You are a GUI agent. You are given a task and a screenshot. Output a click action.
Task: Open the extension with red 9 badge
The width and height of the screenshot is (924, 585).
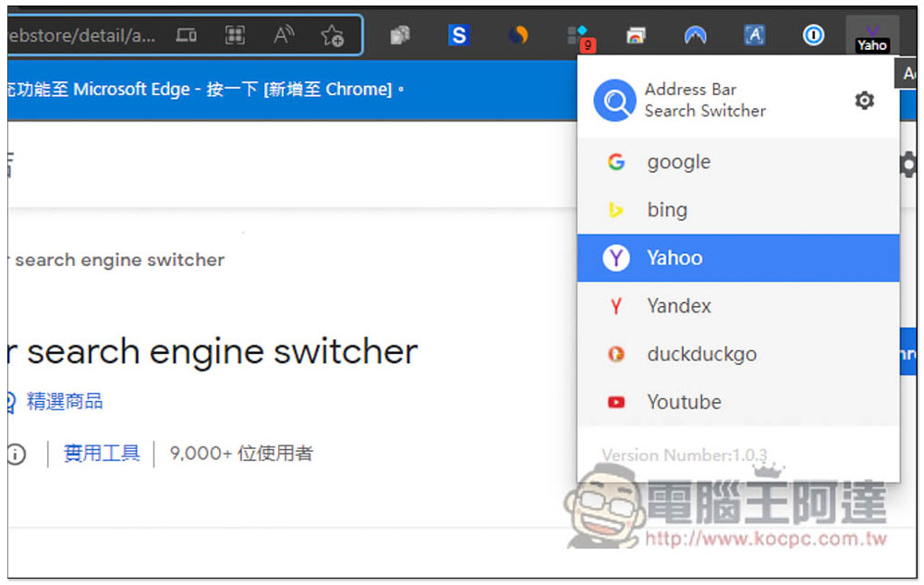tap(580, 38)
